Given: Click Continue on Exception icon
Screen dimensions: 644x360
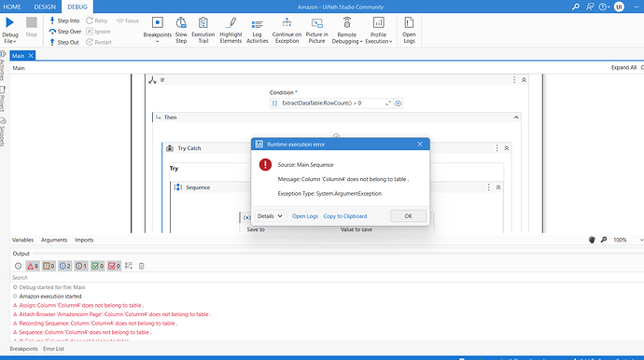Looking at the screenshot, I should [287, 23].
